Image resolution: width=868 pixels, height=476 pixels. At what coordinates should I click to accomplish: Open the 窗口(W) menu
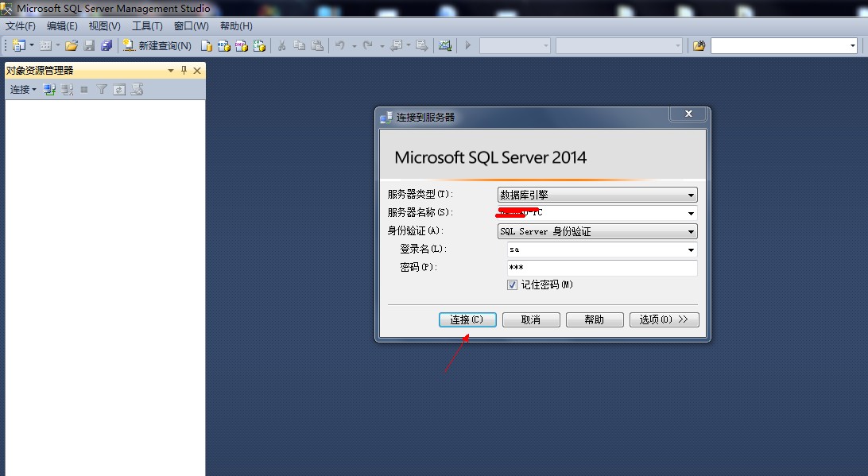pos(191,26)
